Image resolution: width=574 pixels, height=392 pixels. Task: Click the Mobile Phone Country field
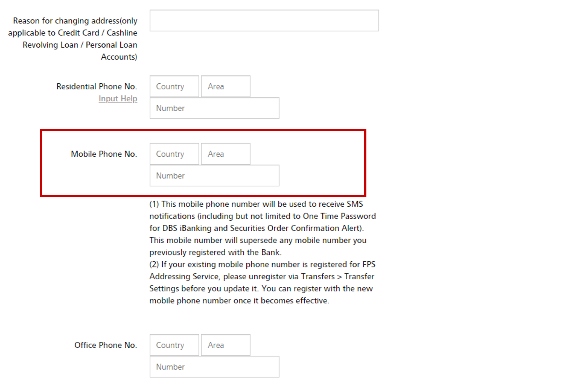[174, 154]
